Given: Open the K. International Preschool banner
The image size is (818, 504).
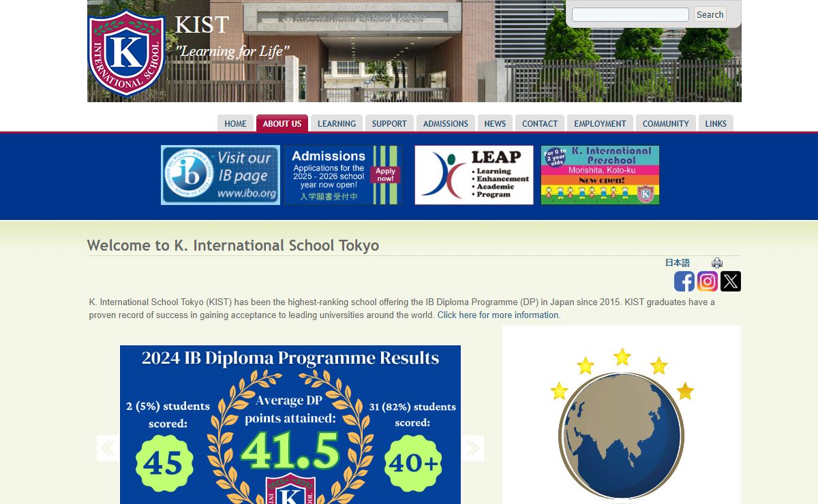Looking at the screenshot, I should (600, 175).
